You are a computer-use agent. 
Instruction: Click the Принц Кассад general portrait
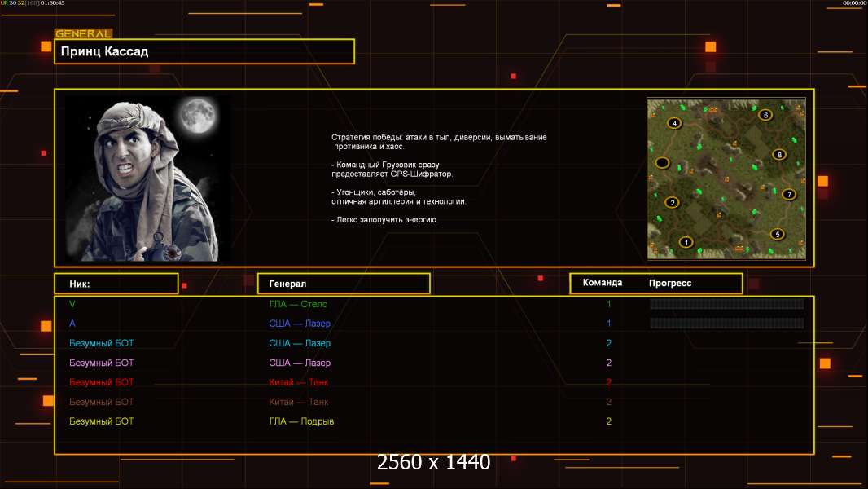click(147, 178)
